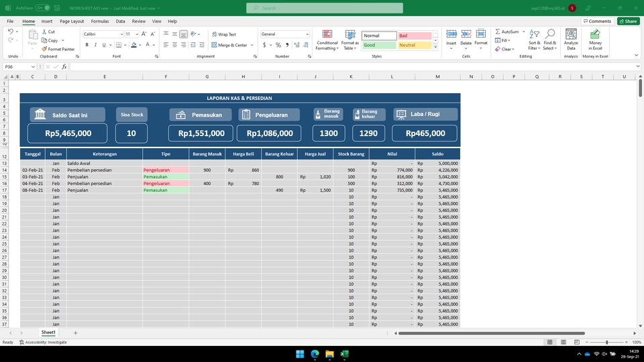Activate the Format Painter brush
The width and height of the screenshot is (644, 362).
click(58, 49)
